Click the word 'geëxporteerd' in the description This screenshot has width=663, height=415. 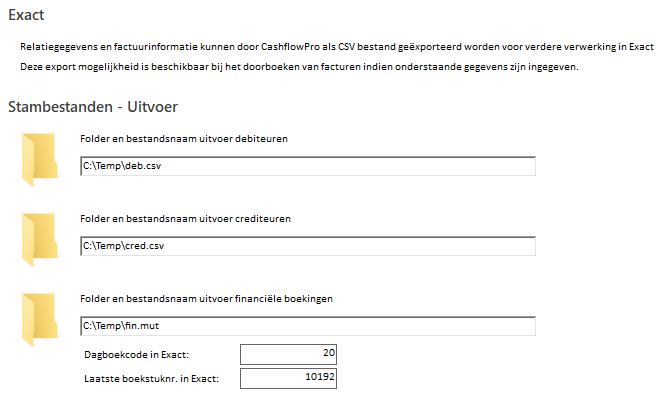point(430,47)
